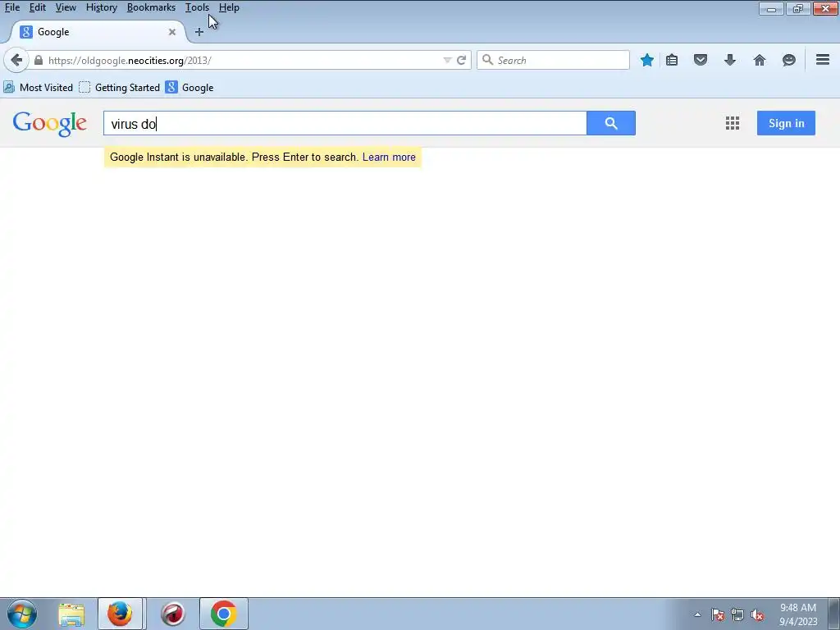
Task: Click the padlock site identity icon
Action: tap(38, 61)
